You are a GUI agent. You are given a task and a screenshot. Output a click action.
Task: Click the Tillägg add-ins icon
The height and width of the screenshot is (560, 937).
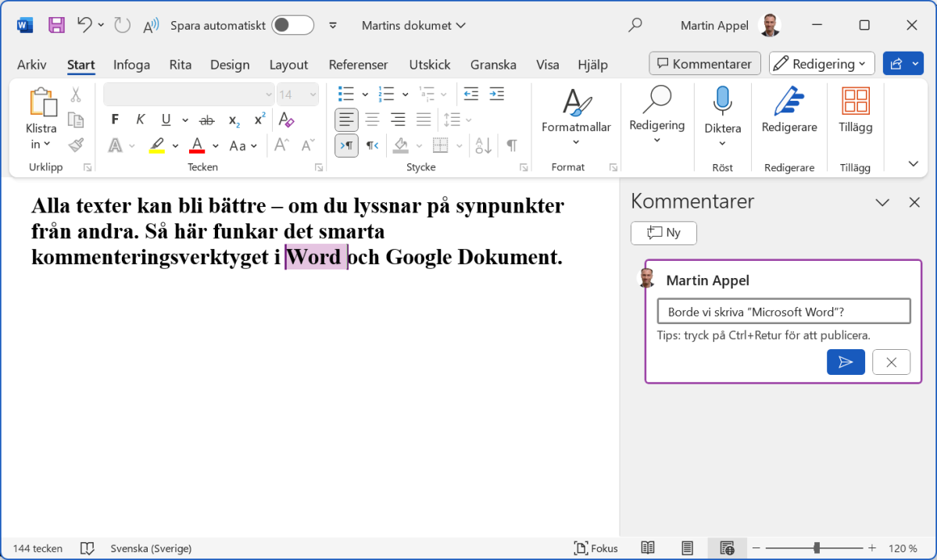[855, 102]
